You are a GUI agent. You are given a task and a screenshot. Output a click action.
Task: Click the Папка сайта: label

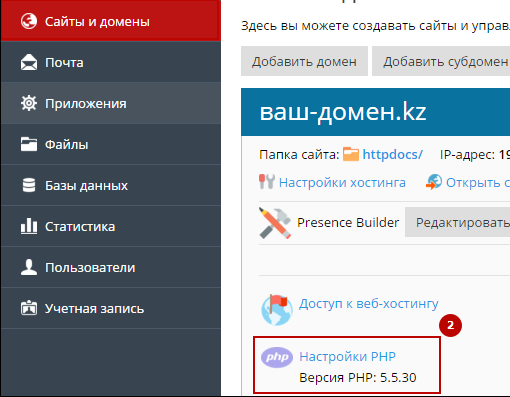[x=299, y=155]
